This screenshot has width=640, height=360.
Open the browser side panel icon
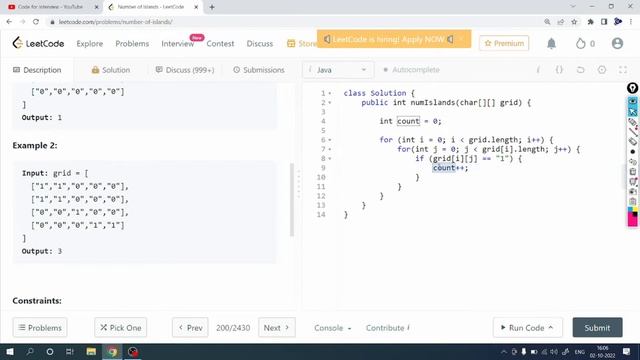[604, 22]
